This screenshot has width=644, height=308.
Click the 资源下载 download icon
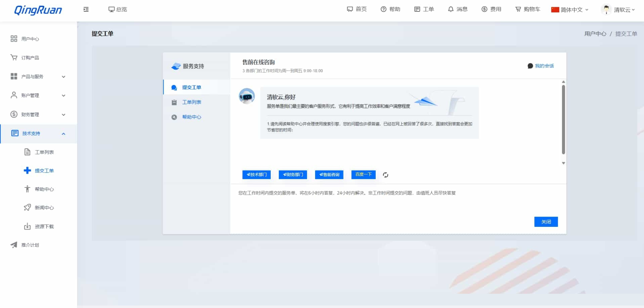tap(27, 226)
